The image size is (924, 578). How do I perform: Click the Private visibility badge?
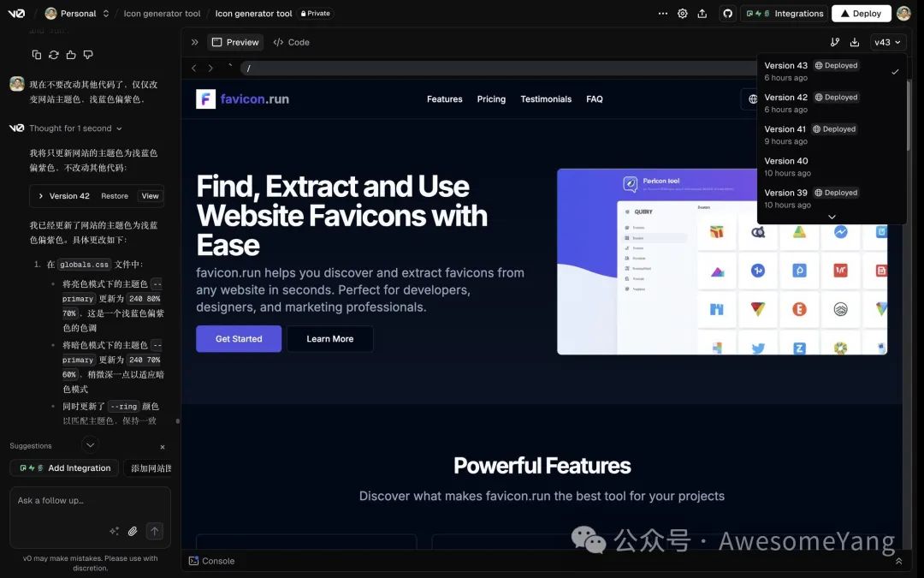coord(315,13)
